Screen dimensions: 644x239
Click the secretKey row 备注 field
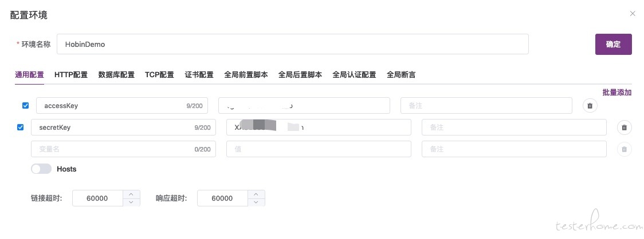click(514, 128)
